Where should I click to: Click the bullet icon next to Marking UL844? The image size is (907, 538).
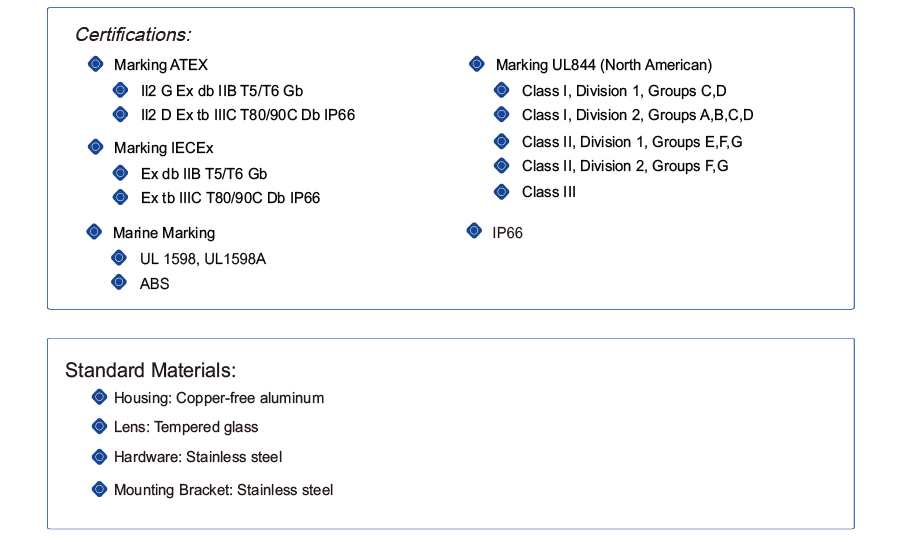coord(477,64)
